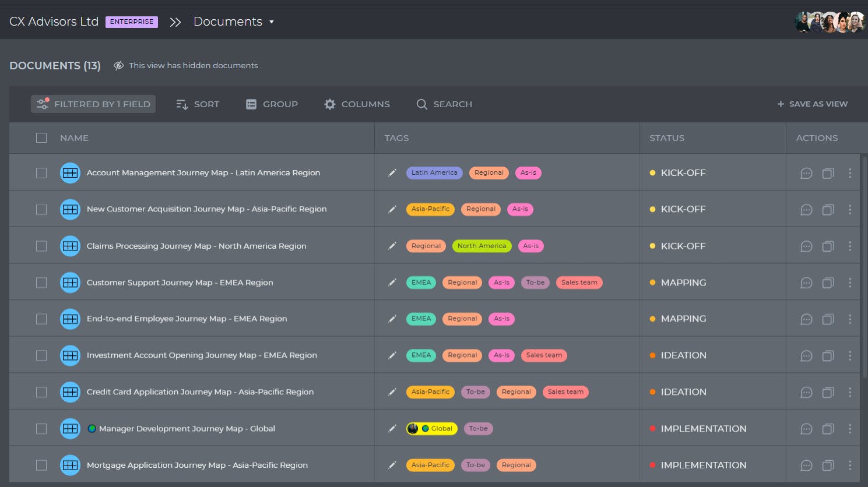Open Search via the magnifier icon
Image resolution: width=868 pixels, height=487 pixels.
tap(421, 104)
